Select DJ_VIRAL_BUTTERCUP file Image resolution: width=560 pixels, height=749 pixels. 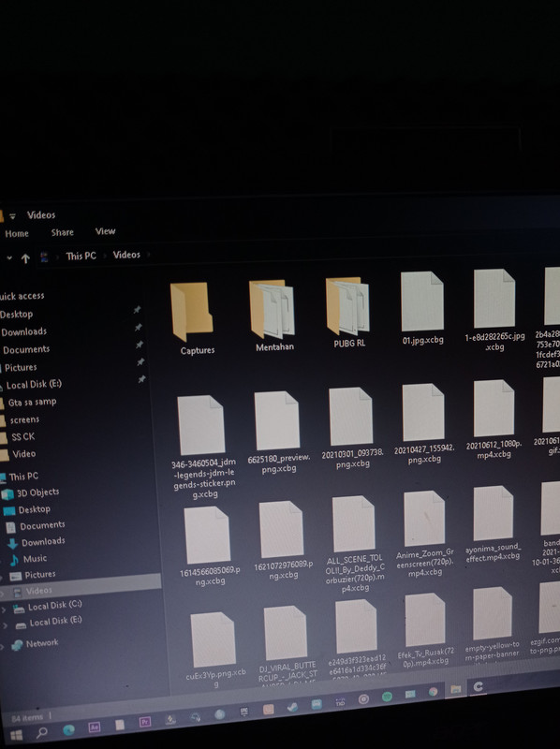click(287, 644)
